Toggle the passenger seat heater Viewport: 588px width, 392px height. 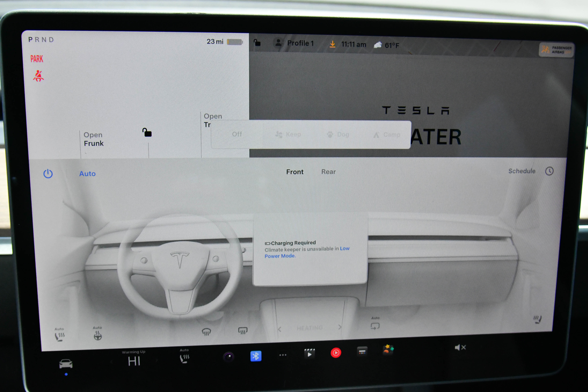pos(537,319)
